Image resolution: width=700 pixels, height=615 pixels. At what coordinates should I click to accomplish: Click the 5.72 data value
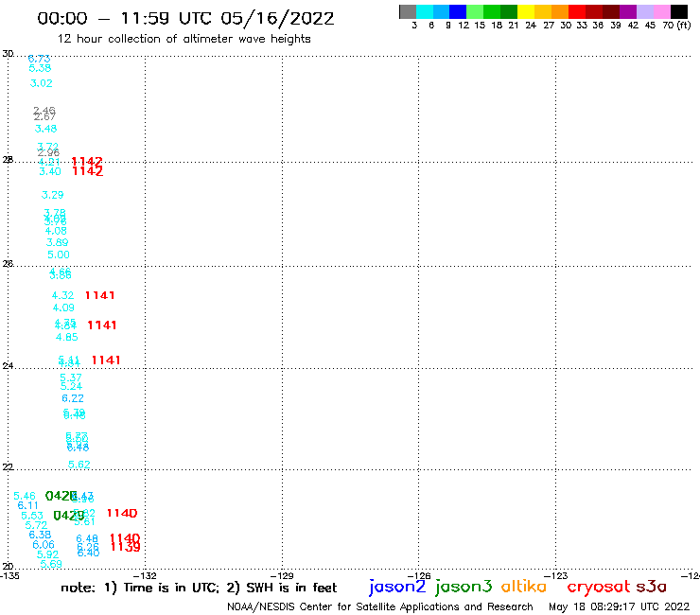[36, 526]
